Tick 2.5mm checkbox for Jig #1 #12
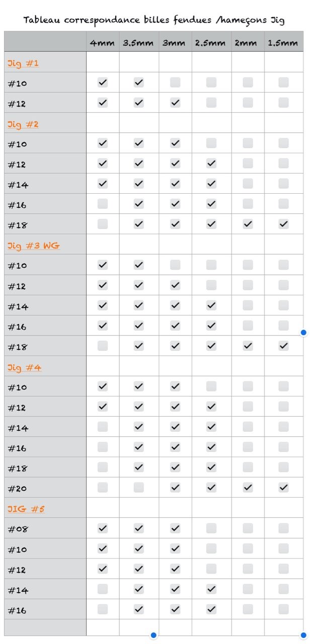 click(x=211, y=103)
